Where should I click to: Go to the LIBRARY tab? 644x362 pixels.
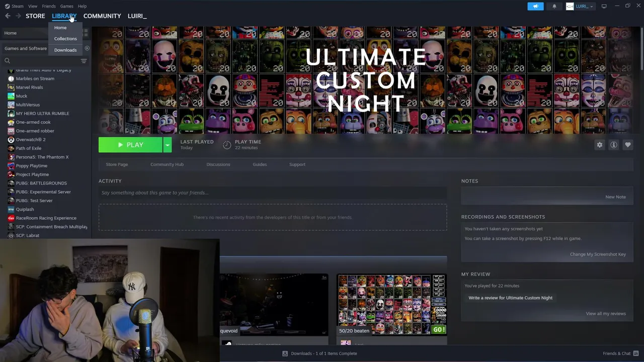pyautogui.click(x=64, y=16)
